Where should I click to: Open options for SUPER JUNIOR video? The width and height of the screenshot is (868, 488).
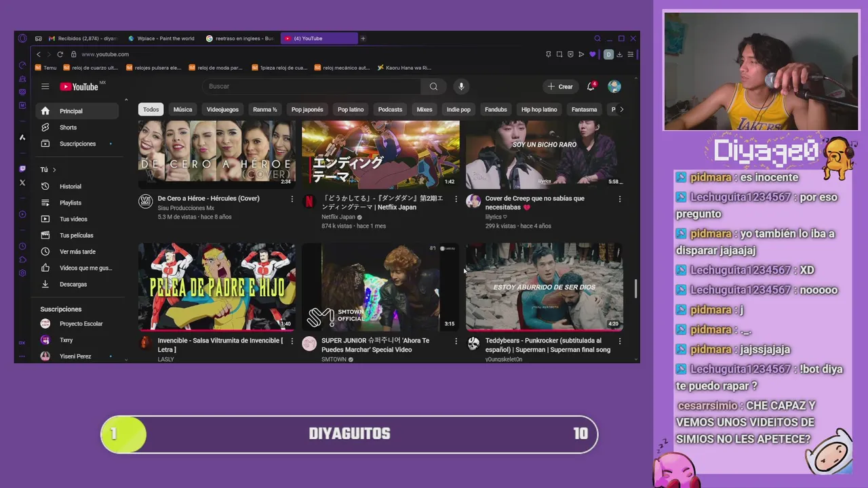click(456, 342)
